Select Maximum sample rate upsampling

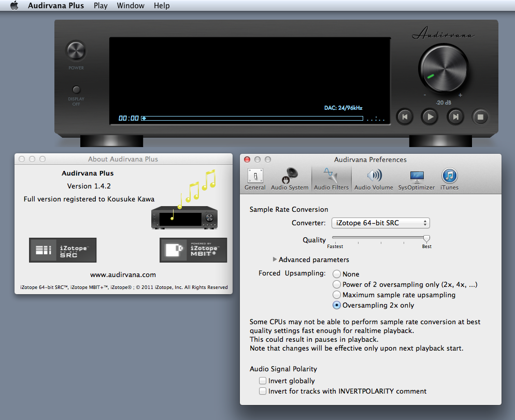337,295
